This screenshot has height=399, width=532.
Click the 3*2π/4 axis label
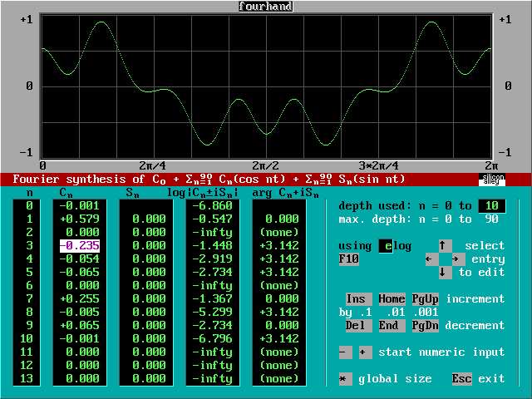point(379,166)
